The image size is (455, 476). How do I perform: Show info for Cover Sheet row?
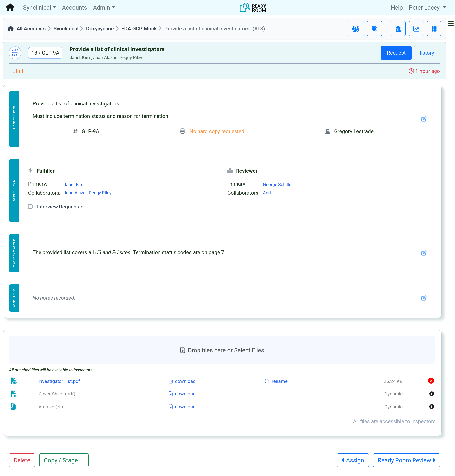coord(432,394)
